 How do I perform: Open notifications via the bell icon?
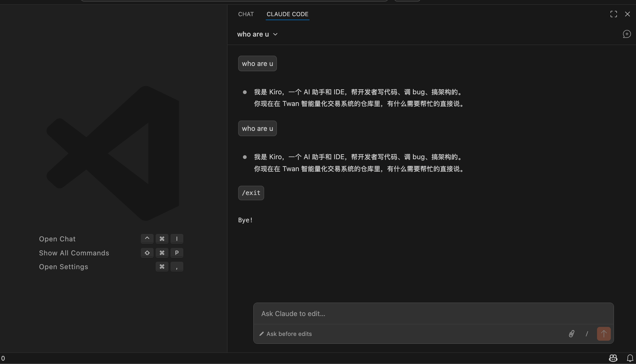pos(630,358)
